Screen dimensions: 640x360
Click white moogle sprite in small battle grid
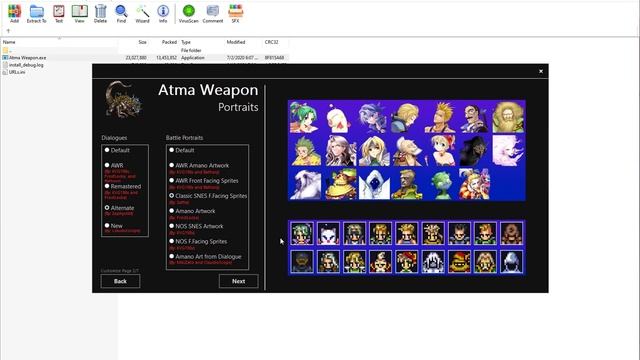329,233
